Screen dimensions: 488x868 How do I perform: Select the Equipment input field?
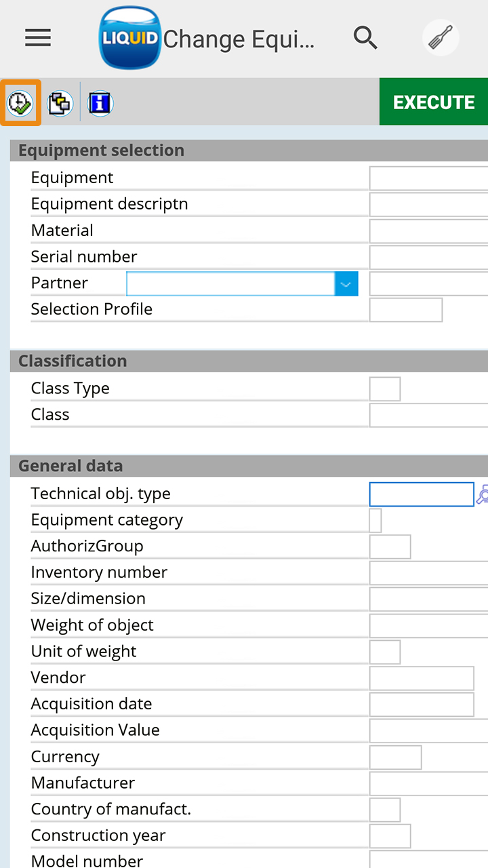click(x=428, y=178)
